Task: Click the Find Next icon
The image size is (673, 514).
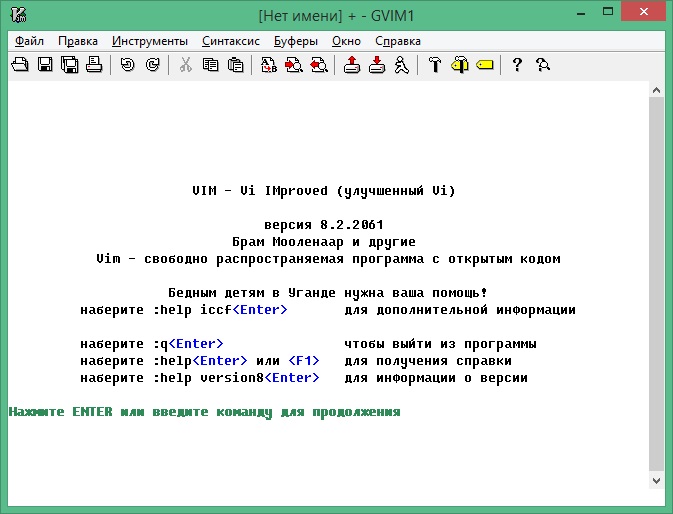Action: 294,65
